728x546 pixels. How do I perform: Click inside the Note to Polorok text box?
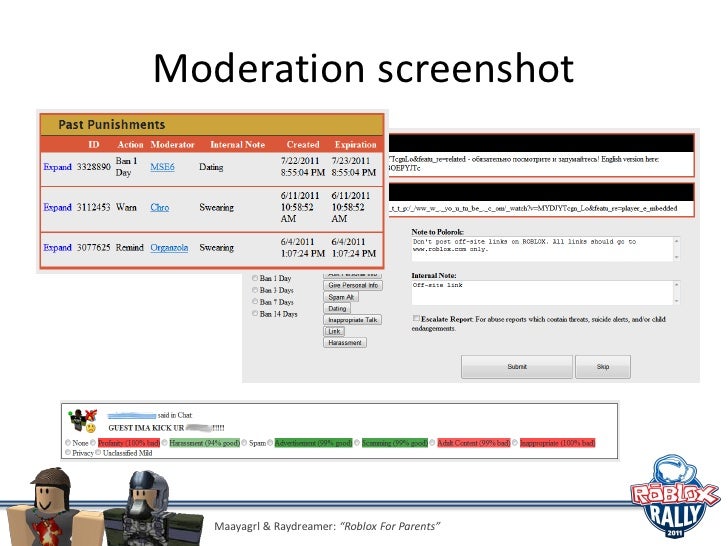click(x=542, y=249)
